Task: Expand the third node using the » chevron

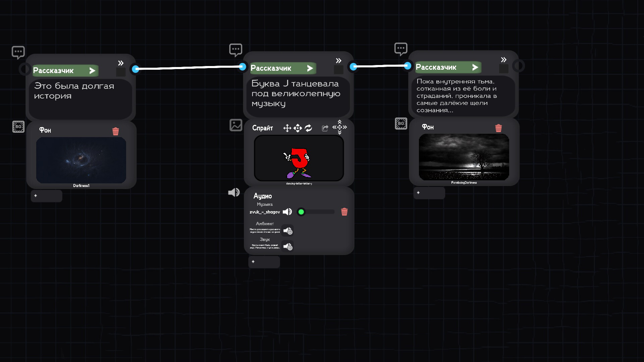Action: click(x=503, y=60)
